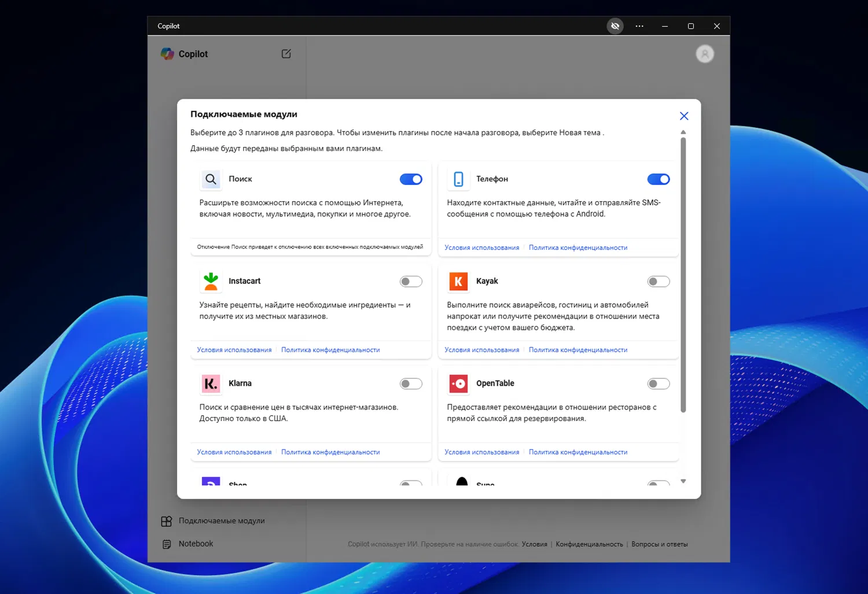
Task: Click the Условия footer link
Action: click(535, 544)
